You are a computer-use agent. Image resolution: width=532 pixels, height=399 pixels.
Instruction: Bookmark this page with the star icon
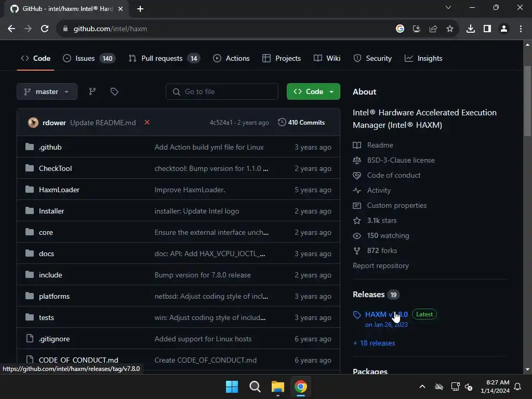tap(450, 29)
